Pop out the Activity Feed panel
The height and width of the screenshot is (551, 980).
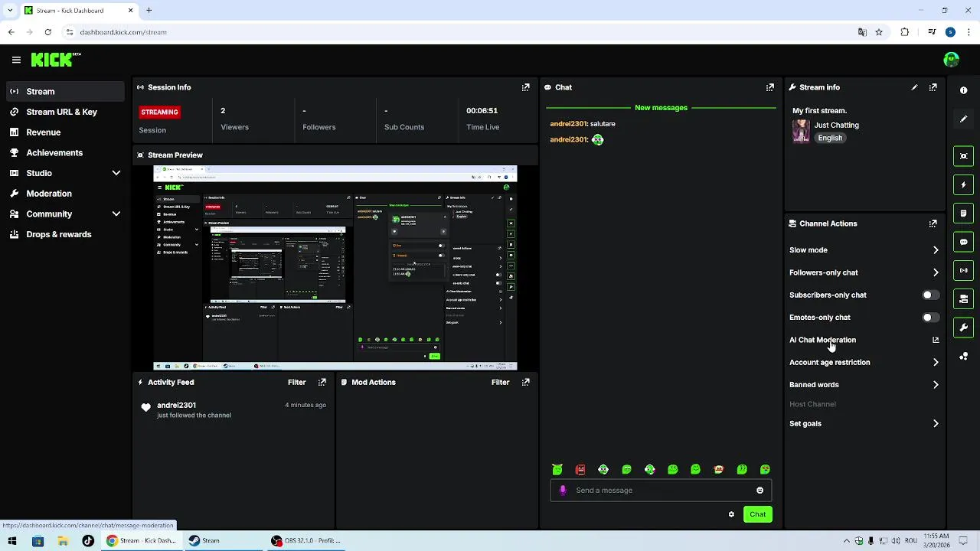pyautogui.click(x=322, y=382)
